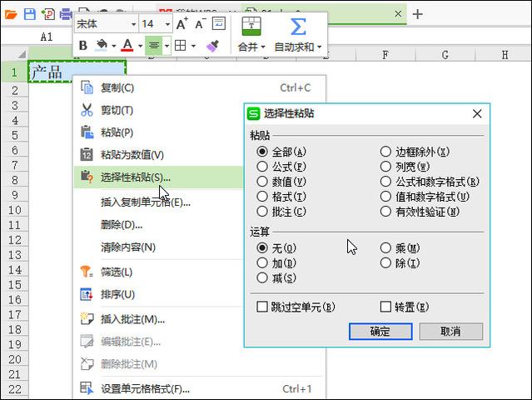The height and width of the screenshot is (400, 532).
Task: Select the 格式(T) paste radio button
Action: coord(262,197)
